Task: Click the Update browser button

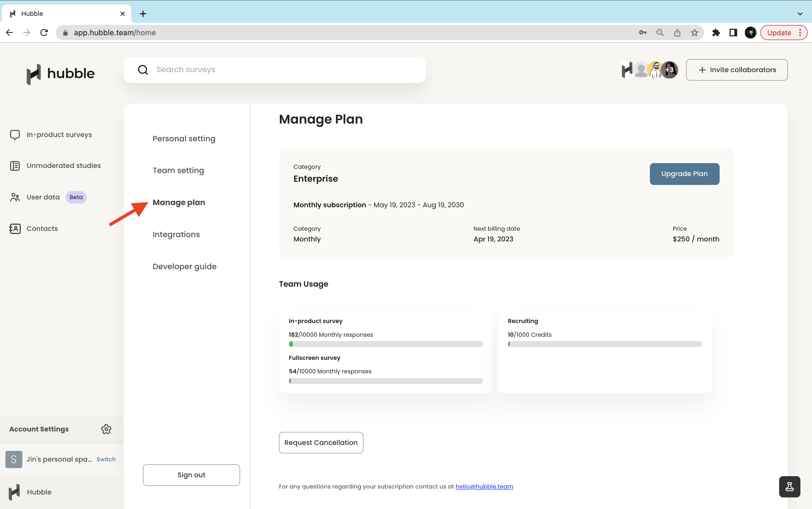Action: (779, 33)
